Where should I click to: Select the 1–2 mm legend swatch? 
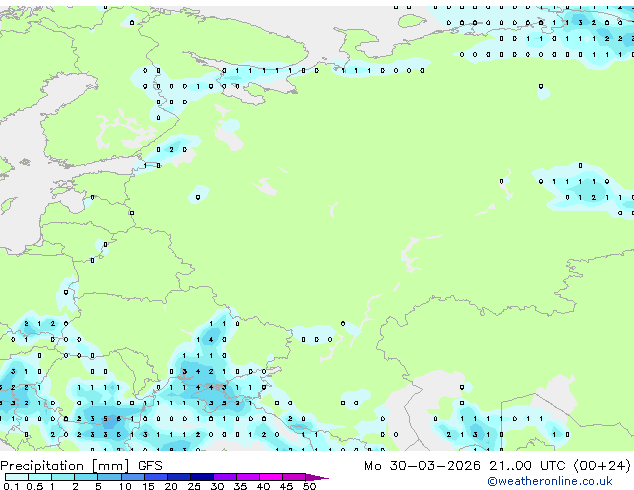(63, 477)
